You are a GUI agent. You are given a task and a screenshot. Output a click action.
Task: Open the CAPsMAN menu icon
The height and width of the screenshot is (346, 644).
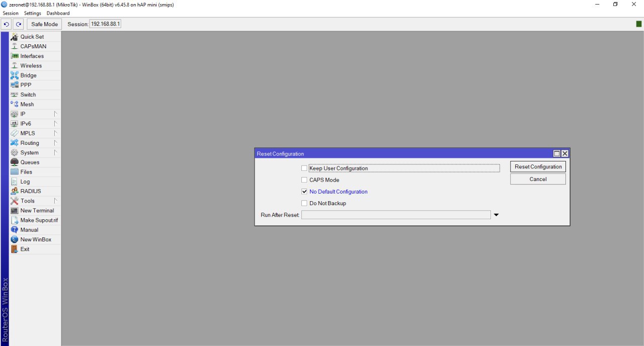coord(15,46)
